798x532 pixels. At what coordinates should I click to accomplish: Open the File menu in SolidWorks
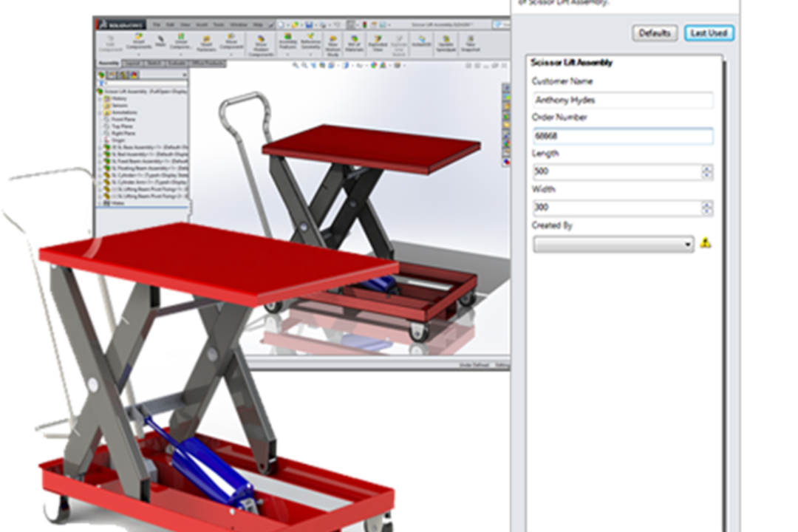point(156,25)
